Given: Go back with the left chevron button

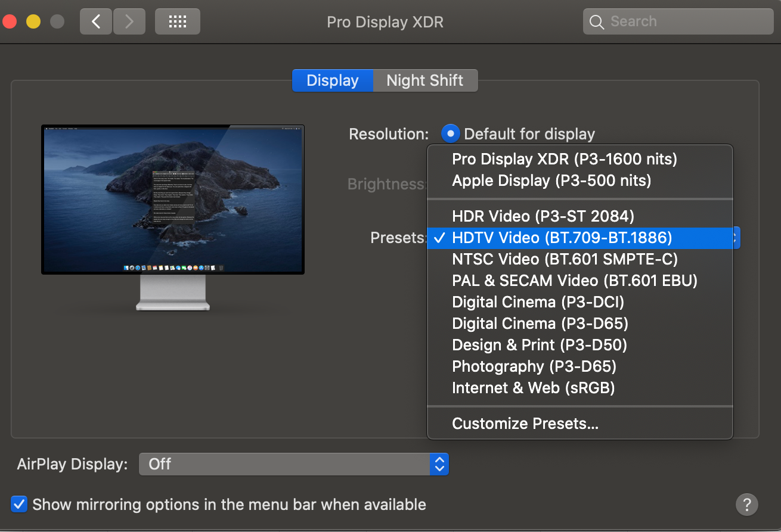Looking at the screenshot, I should (96, 22).
